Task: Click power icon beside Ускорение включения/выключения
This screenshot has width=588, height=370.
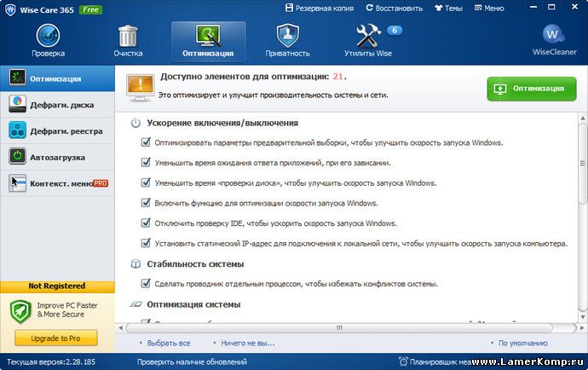Action: [135, 123]
